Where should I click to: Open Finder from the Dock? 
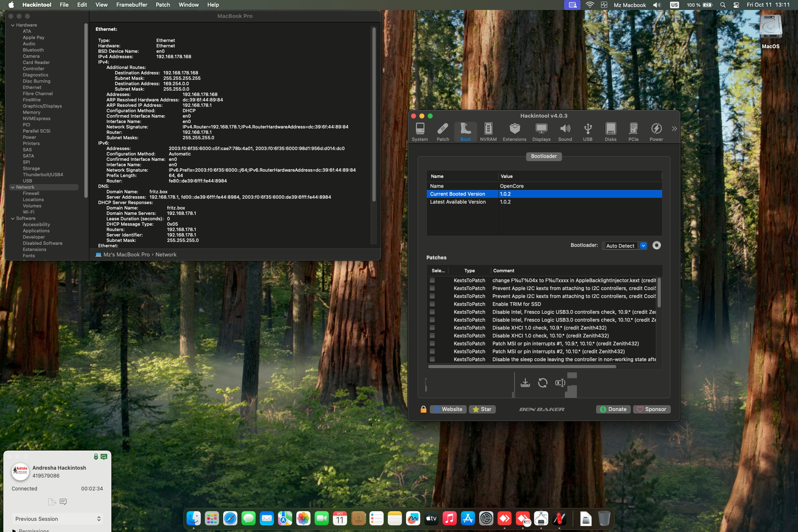(x=194, y=518)
